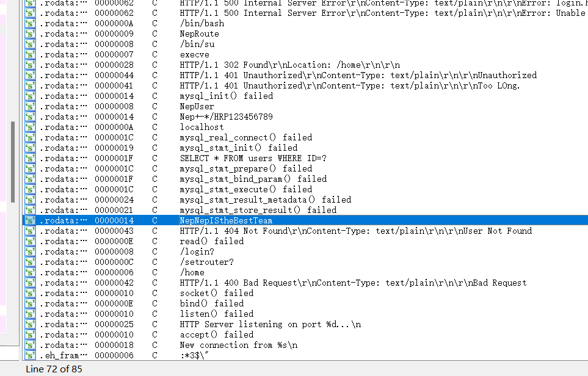Select the icon on the NepUser row
This screenshot has height=376, width=588.
point(29,106)
